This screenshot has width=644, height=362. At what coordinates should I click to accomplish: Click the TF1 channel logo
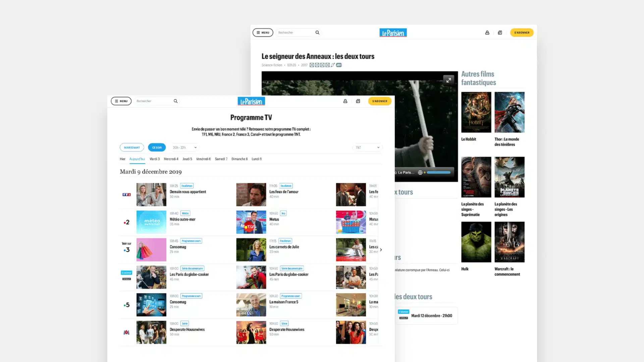click(x=126, y=195)
